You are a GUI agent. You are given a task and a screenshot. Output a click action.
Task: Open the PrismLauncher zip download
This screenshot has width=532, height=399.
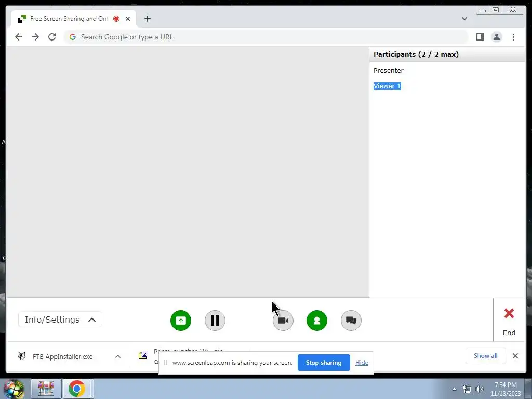(188, 351)
